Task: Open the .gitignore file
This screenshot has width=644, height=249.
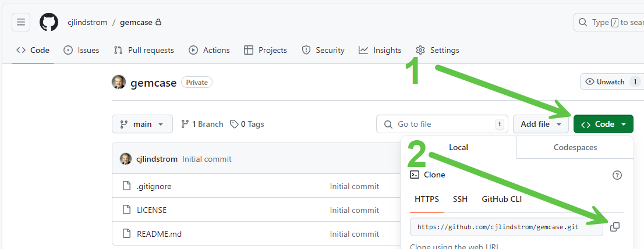Action: [154, 186]
